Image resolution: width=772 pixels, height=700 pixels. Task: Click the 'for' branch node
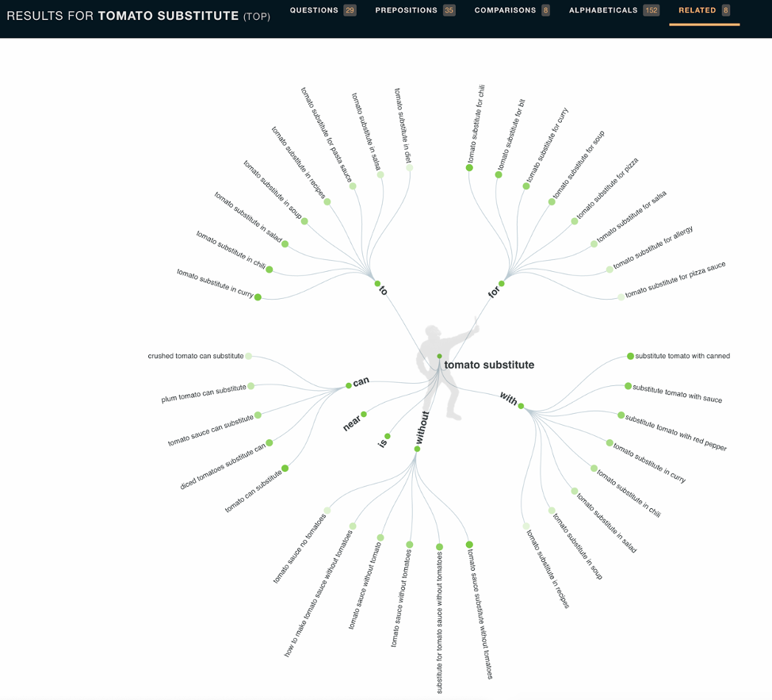tap(501, 284)
